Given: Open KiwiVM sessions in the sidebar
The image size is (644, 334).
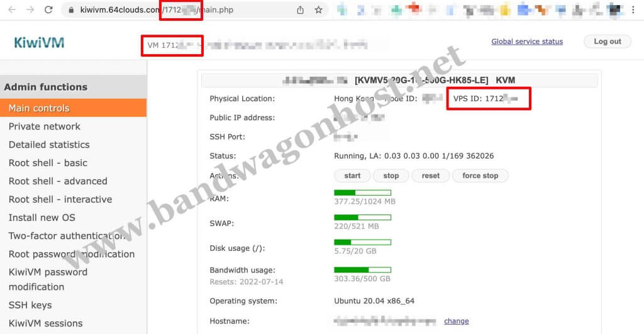Looking at the screenshot, I should (45, 323).
